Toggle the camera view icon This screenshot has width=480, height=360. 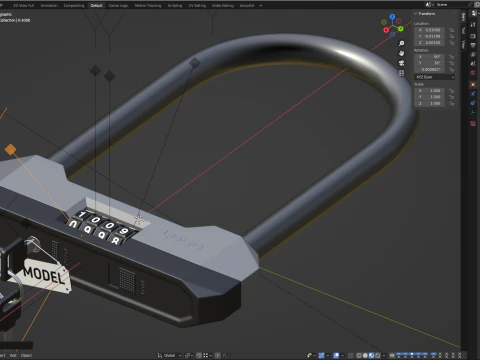point(402,63)
